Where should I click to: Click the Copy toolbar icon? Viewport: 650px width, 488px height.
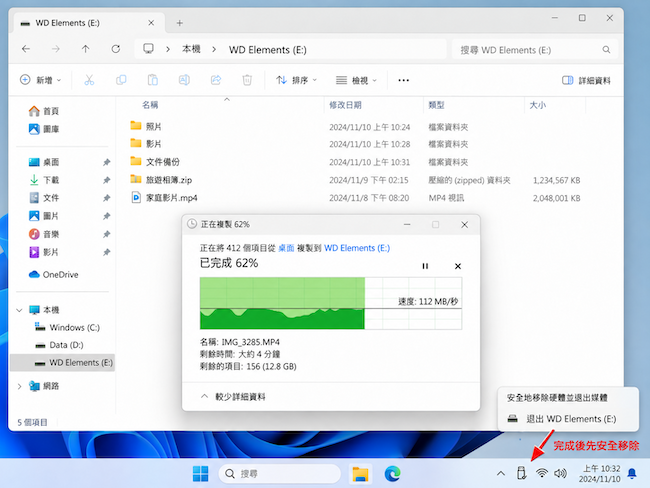(121, 80)
